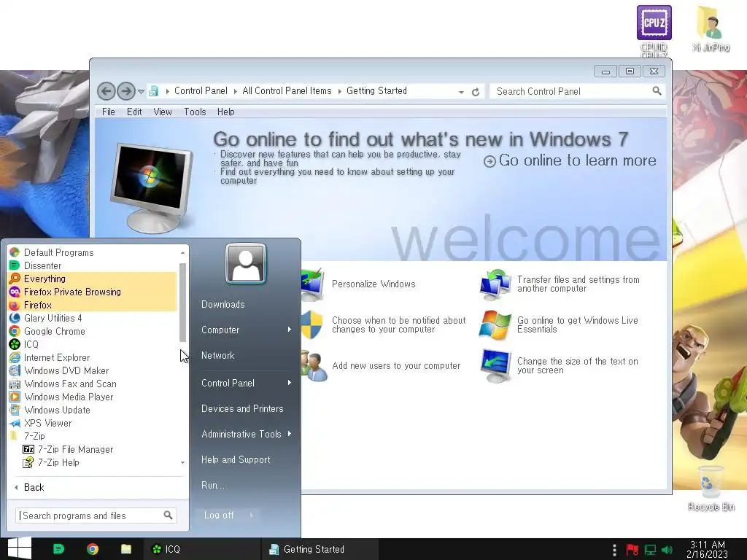747x560 pixels.
Task: Expand Administrative Tools submenu arrow
Action: [x=289, y=434]
